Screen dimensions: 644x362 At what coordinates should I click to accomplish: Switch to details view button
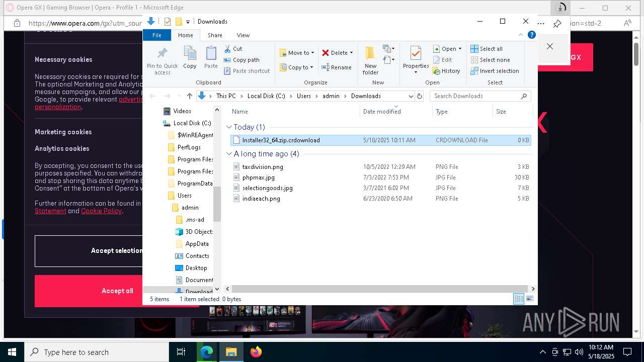point(519,299)
